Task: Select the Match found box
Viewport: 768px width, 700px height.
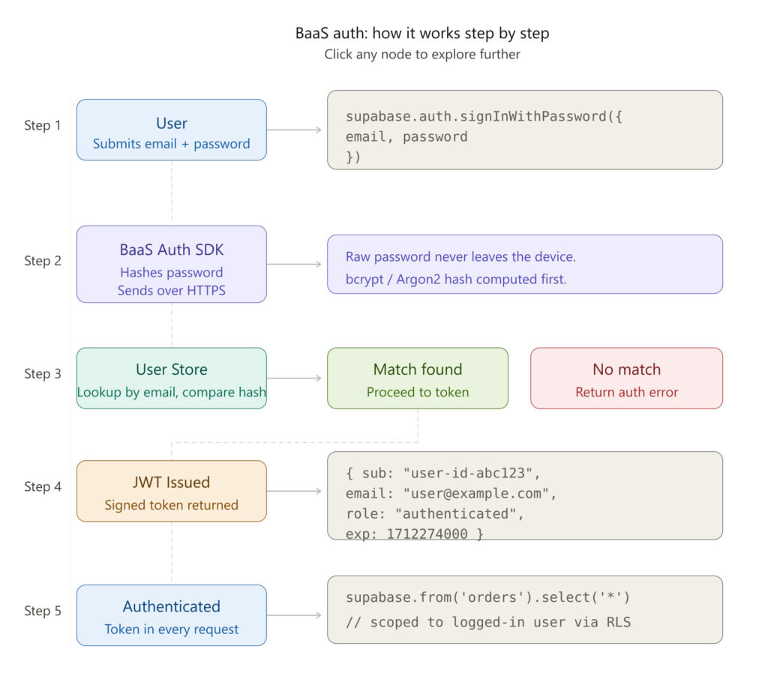Action: click(x=418, y=378)
